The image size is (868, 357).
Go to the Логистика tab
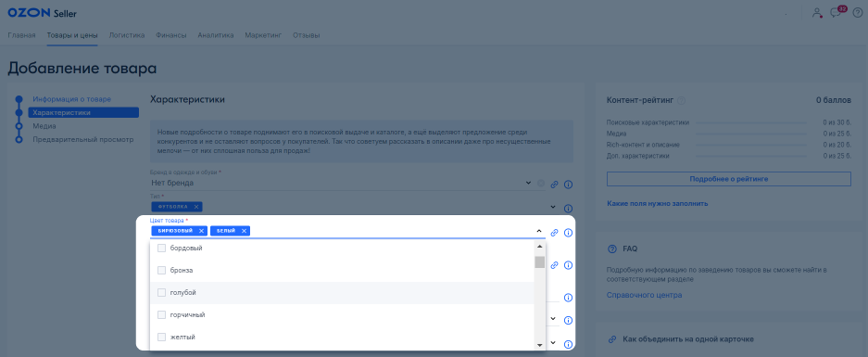pos(127,35)
